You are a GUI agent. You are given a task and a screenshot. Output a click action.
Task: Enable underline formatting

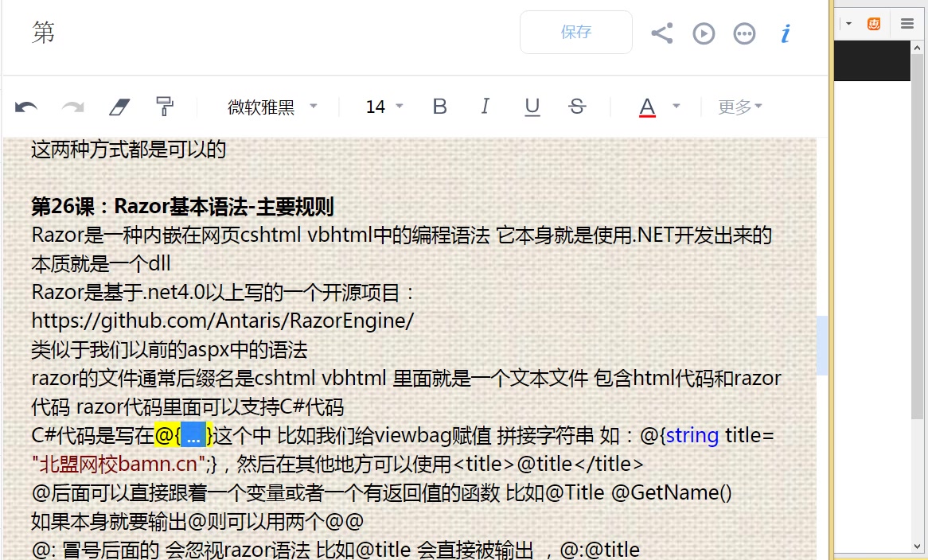pos(531,106)
